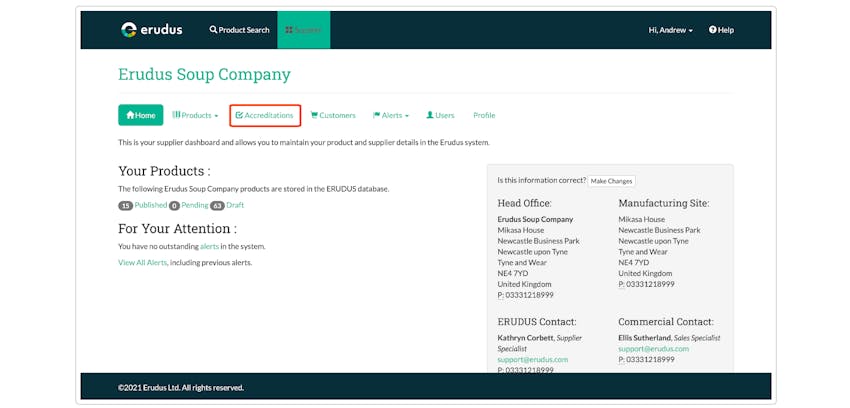The width and height of the screenshot is (850, 408).
Task: Expand the Alerts dropdown menu
Action: 391,115
